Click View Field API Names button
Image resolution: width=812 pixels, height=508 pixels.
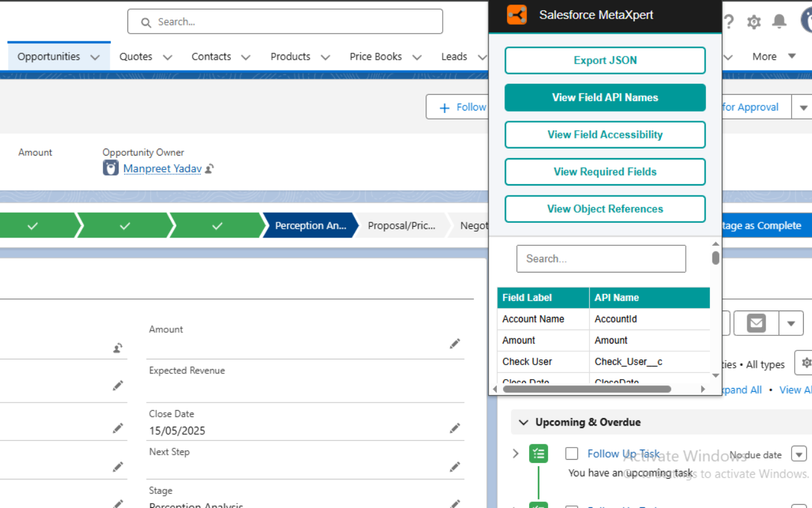click(x=605, y=97)
